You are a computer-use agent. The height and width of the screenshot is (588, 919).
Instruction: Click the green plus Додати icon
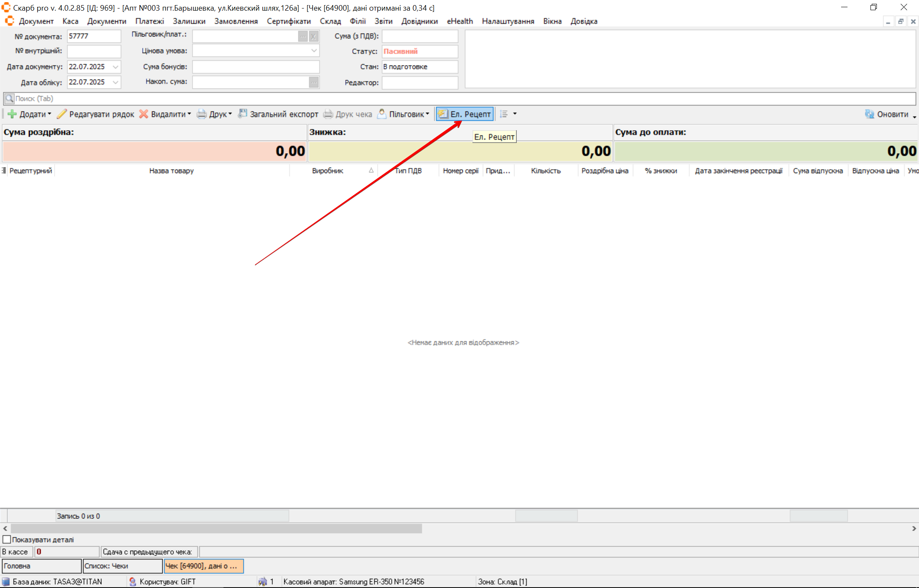12,114
